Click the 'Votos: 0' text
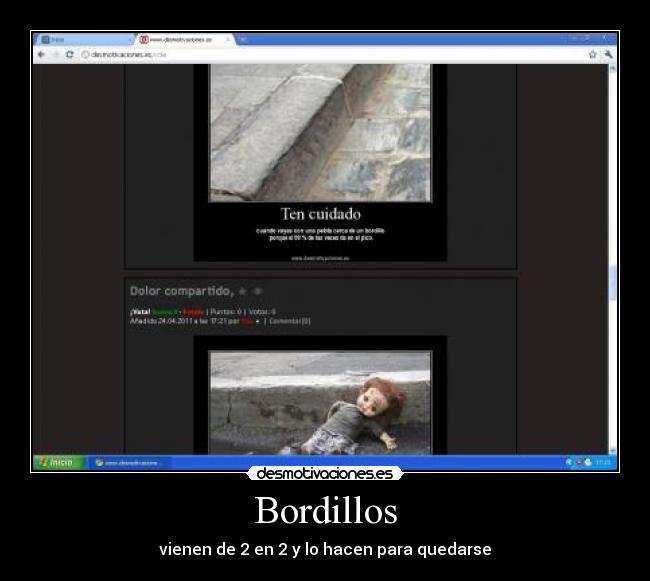The image size is (650, 581). 262,312
